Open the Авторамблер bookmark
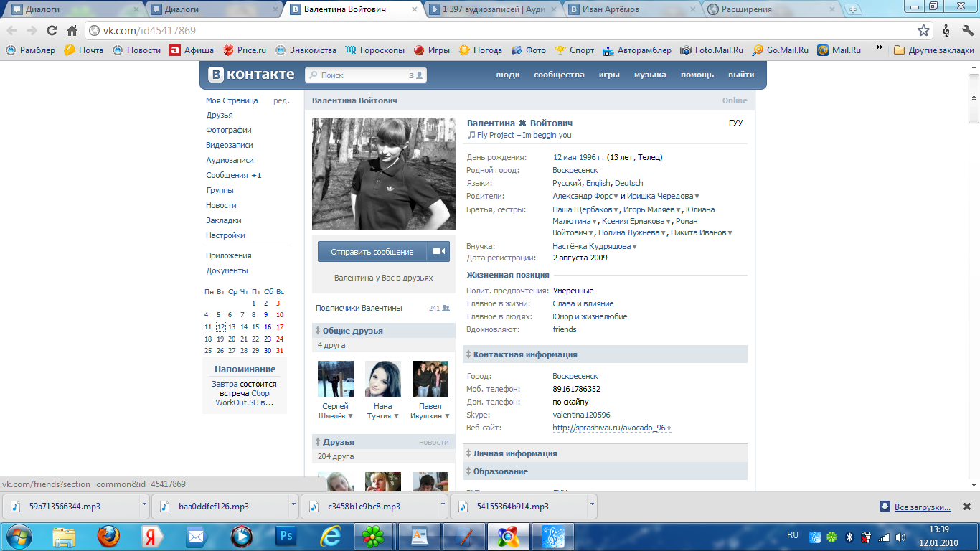 point(637,50)
